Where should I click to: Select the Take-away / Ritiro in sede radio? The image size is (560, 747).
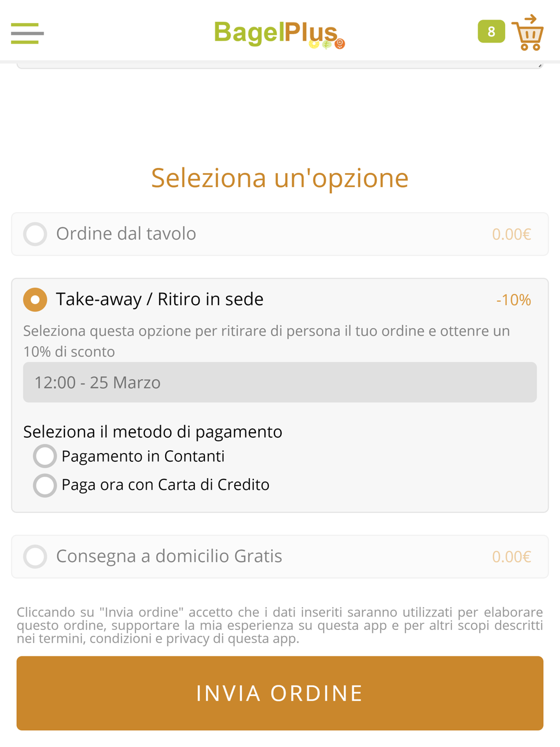[x=35, y=300]
